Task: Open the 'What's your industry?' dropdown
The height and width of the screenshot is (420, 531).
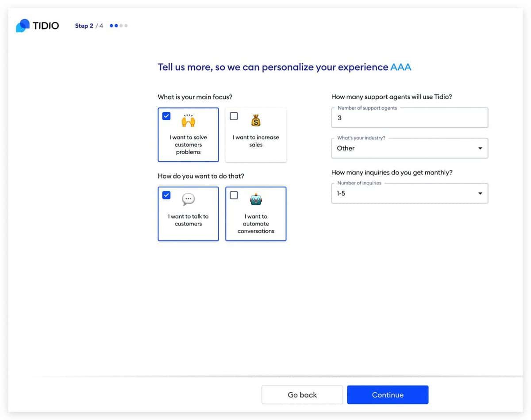Action: coord(409,148)
